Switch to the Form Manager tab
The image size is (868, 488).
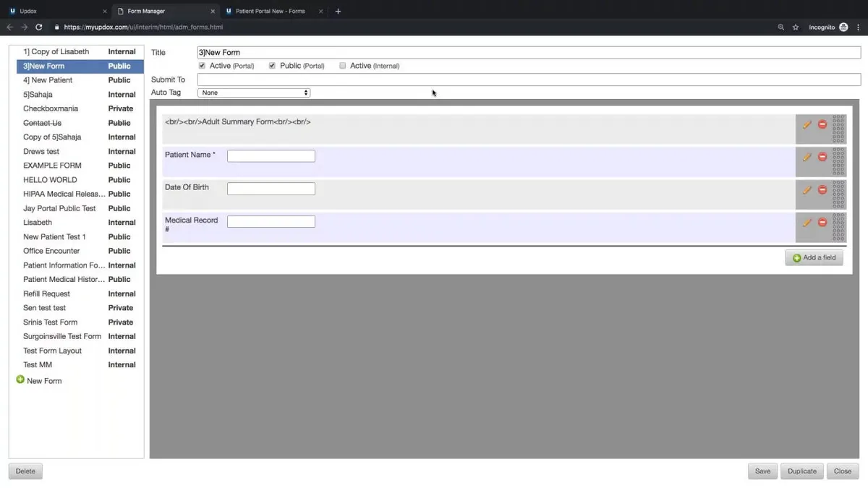coord(166,11)
